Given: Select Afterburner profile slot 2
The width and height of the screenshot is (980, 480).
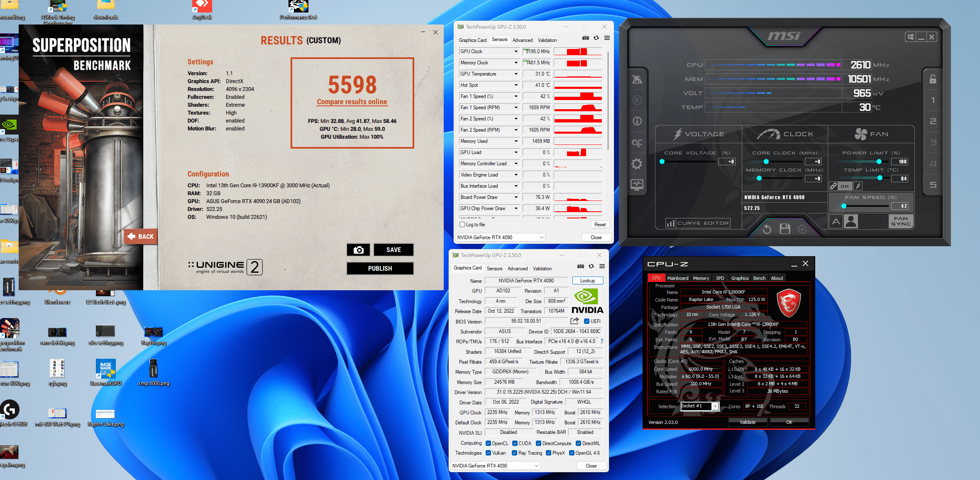Looking at the screenshot, I should click(x=933, y=121).
